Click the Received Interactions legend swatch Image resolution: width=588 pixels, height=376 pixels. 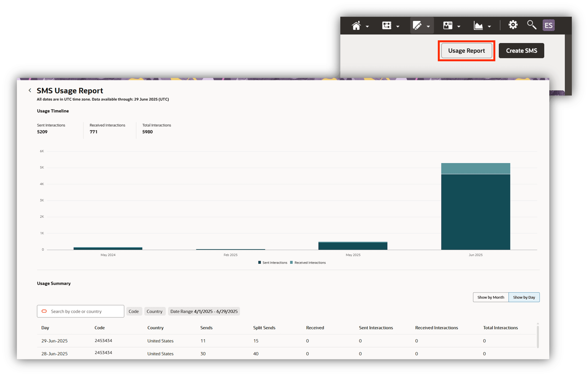coord(291,263)
